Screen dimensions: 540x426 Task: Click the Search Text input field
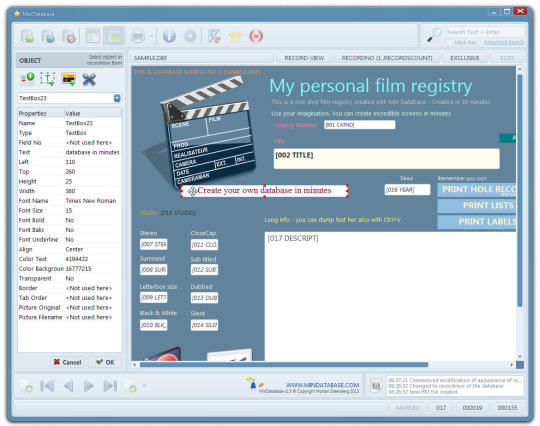point(485,32)
